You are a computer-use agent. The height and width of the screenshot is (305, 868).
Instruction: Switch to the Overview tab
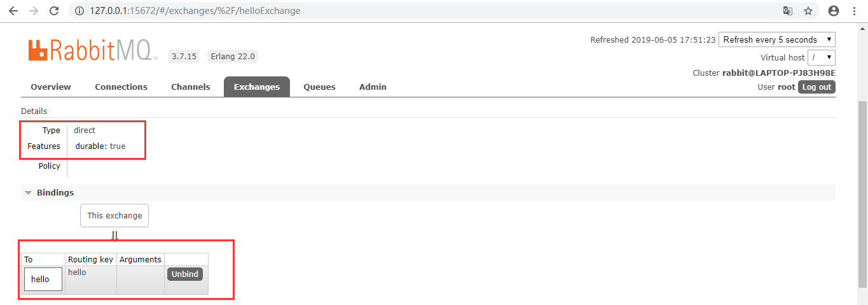click(x=51, y=87)
